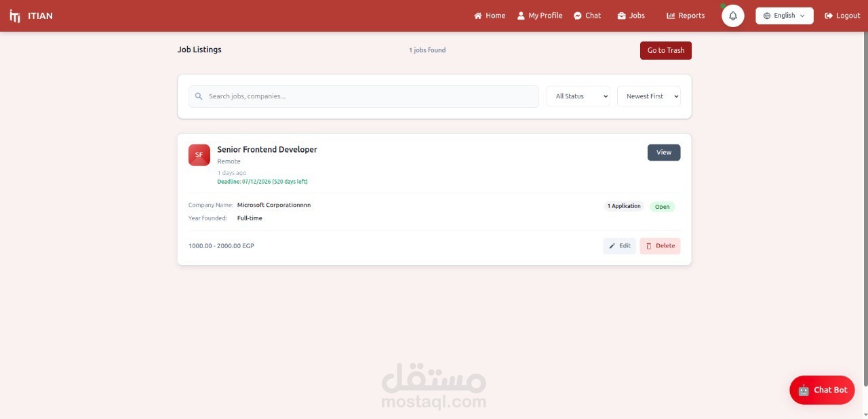Open Reports in the navbar

tap(686, 16)
